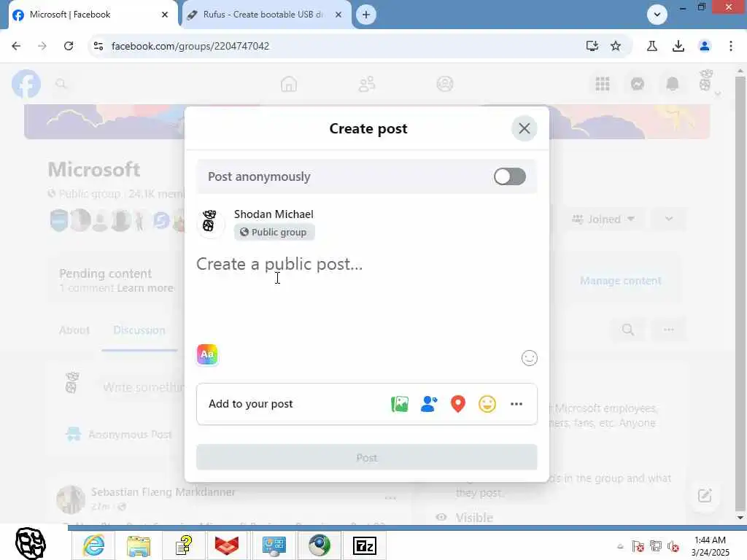This screenshot has height=560, width=747.
Task: Close the Create post dialog
Action: [524, 128]
